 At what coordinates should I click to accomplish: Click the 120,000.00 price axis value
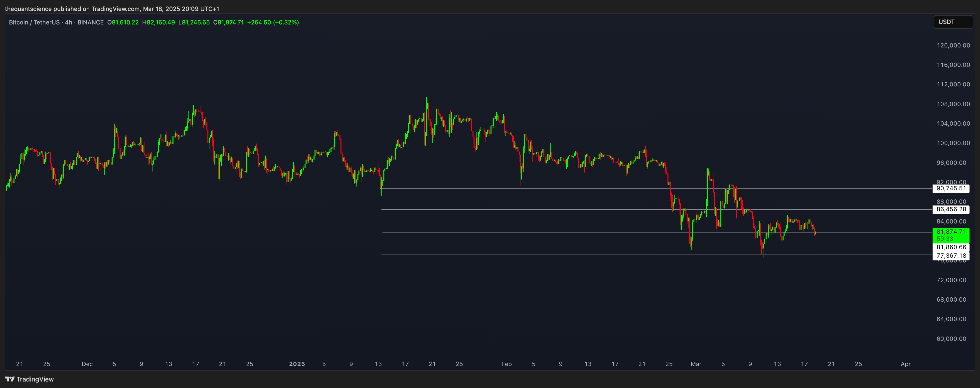click(x=953, y=45)
